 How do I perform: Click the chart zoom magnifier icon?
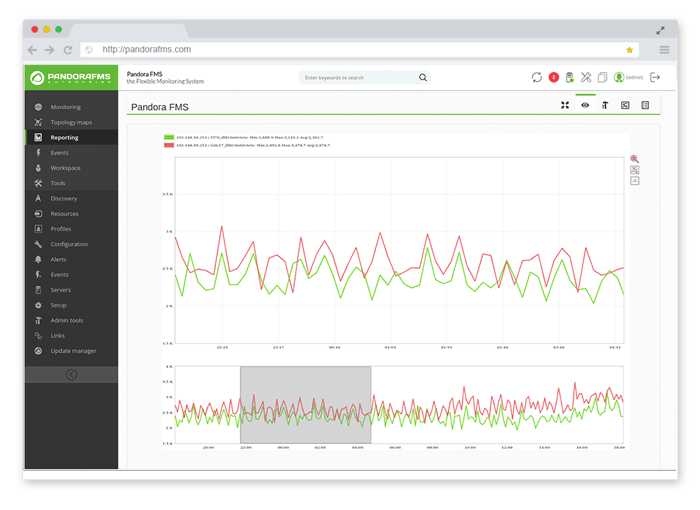(x=634, y=159)
